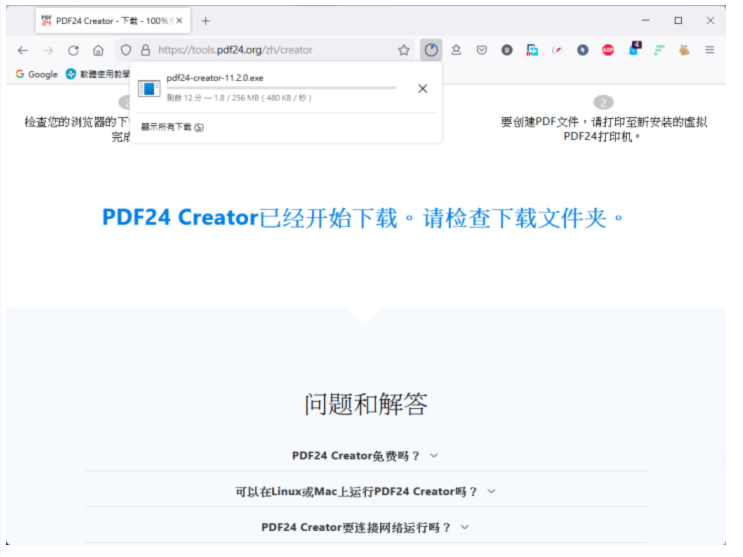Image resolution: width=743 pixels, height=557 pixels.
Task: Click the chevron after 连接网络运行 question
Action: [465, 527]
